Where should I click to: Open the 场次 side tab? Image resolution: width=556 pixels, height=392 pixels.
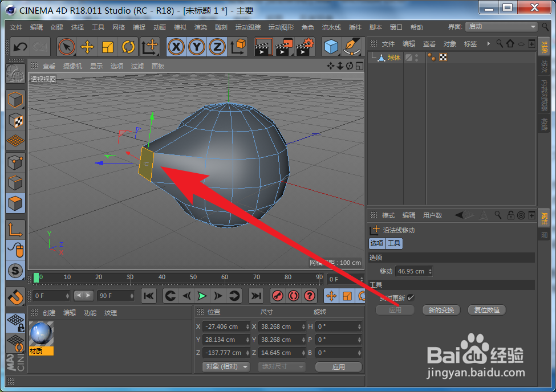(x=544, y=66)
